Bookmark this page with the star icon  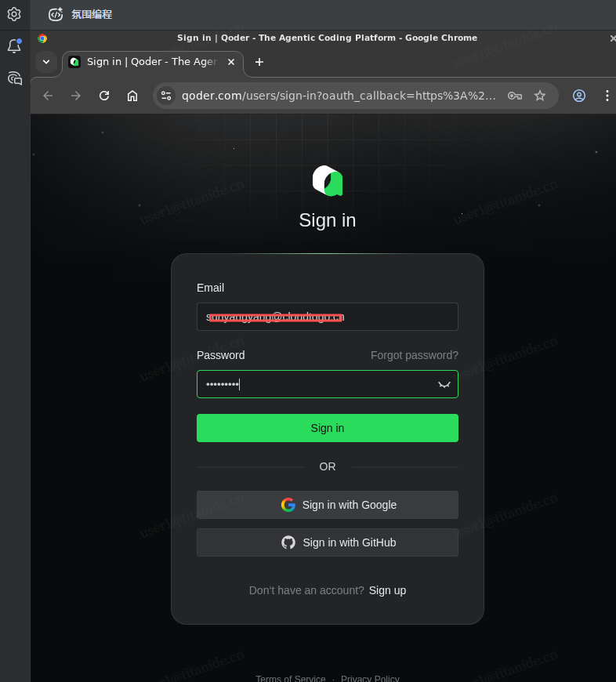click(x=540, y=96)
